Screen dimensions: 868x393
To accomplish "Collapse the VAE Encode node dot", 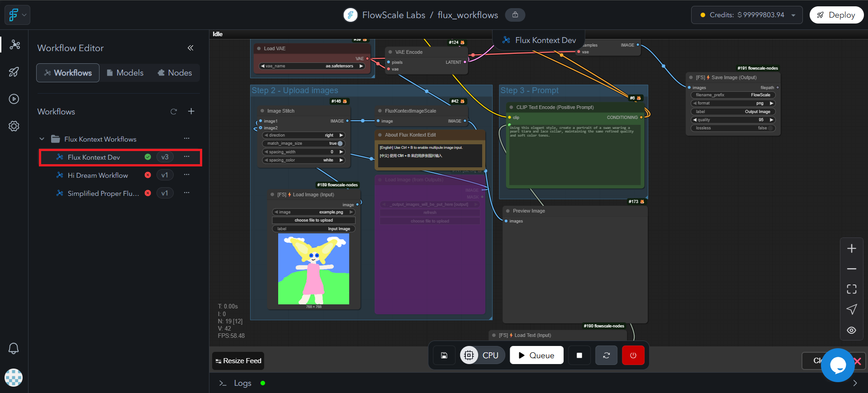I will pos(390,52).
